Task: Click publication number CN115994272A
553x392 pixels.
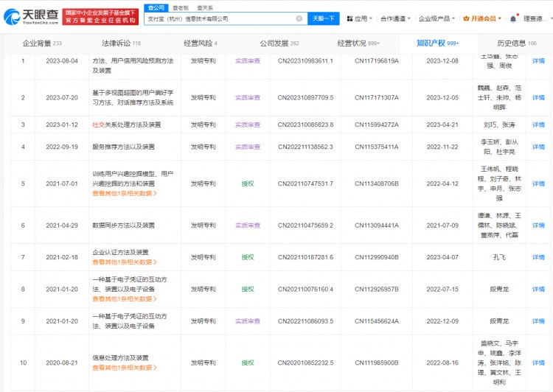Action: (377, 125)
